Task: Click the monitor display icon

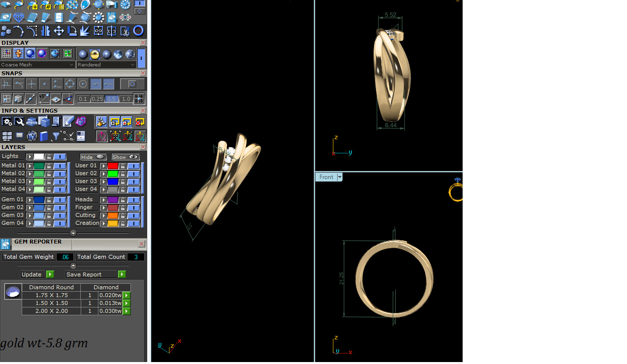Action: point(19,136)
